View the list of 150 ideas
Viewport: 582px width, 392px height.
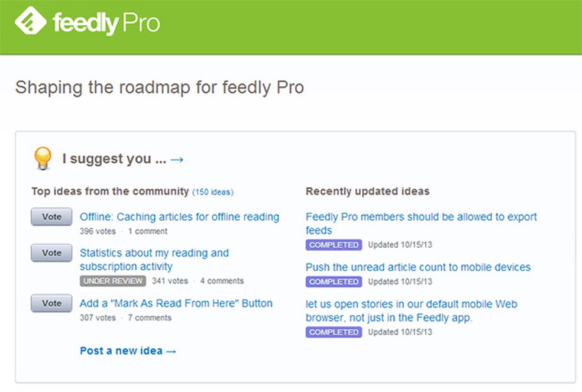pos(214,192)
